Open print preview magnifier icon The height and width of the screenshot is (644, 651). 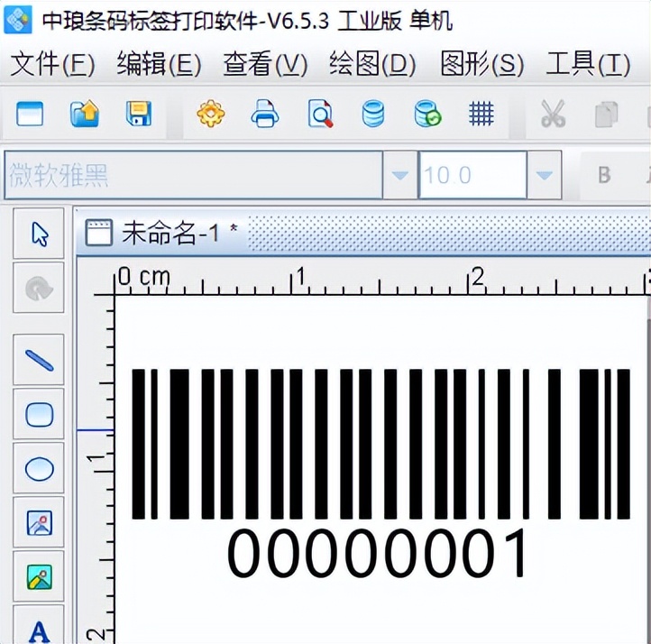tap(320, 114)
